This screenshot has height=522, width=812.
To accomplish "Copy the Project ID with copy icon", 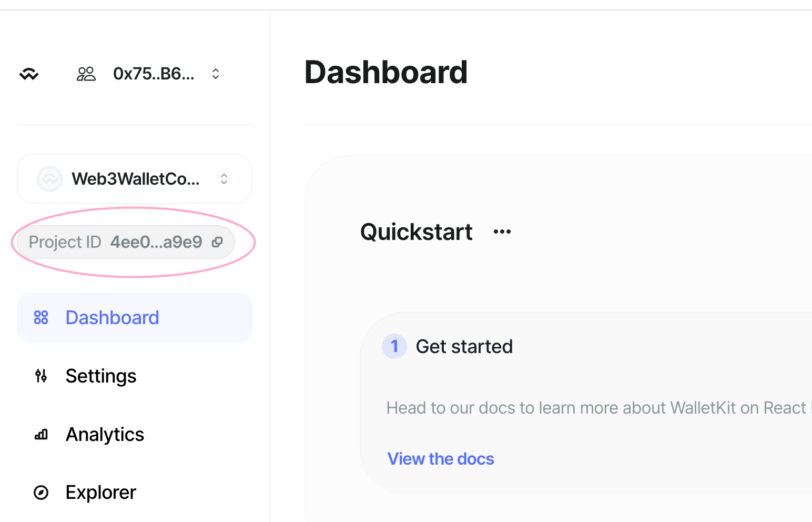I will tap(217, 242).
